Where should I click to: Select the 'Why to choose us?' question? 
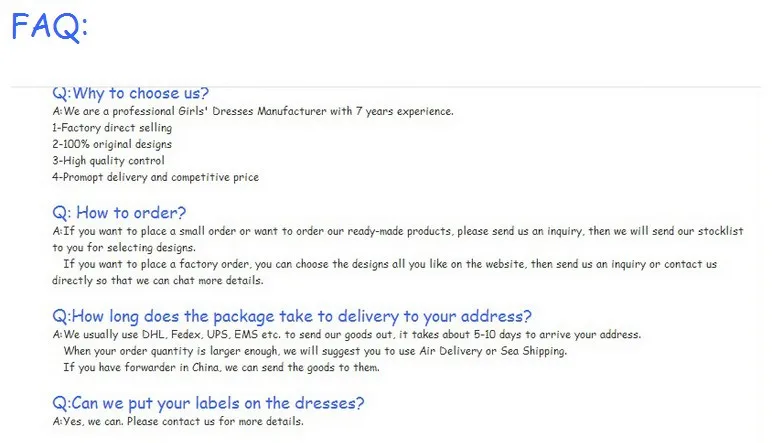(130, 93)
